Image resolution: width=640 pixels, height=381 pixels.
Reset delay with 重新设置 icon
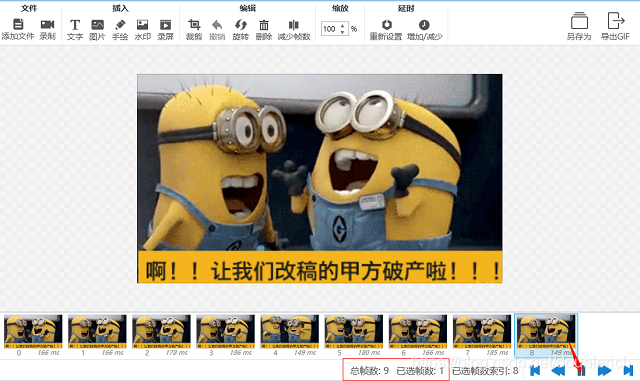coord(386,25)
